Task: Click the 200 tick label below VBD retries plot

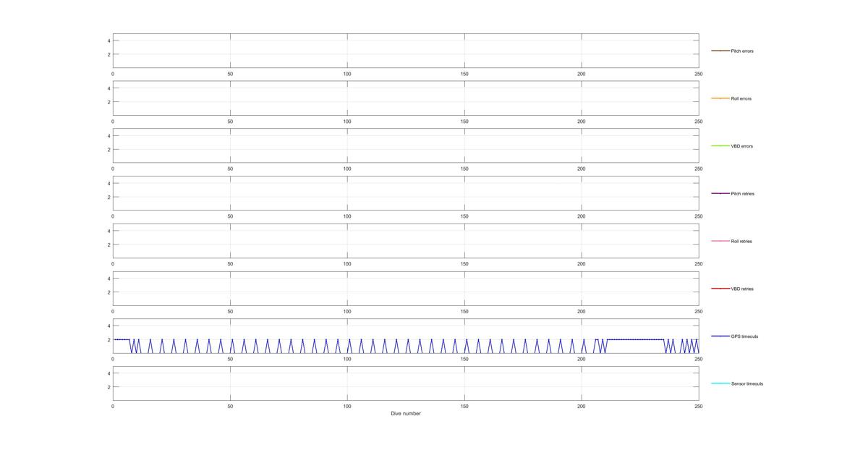Action: pos(582,311)
